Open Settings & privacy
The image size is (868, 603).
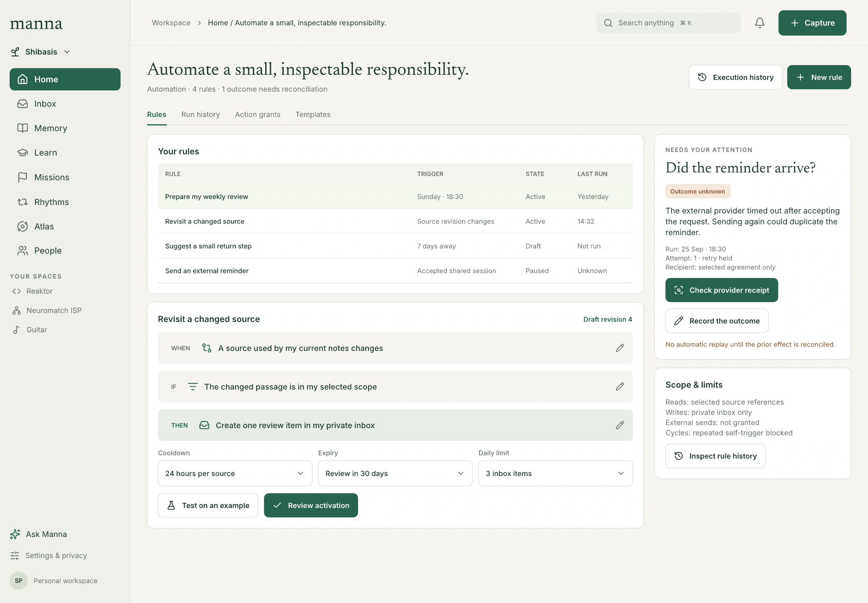[49, 556]
